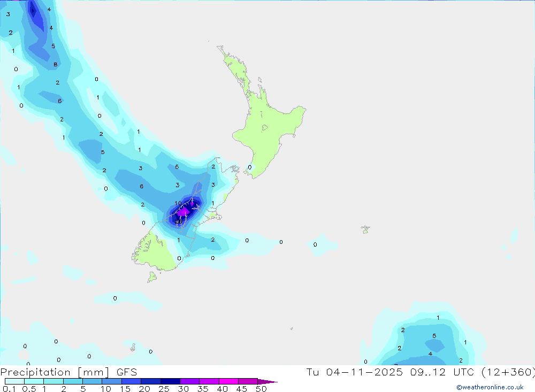
Task: Click the Chatham Islands east of New Zealand
Action: coord(365,229)
